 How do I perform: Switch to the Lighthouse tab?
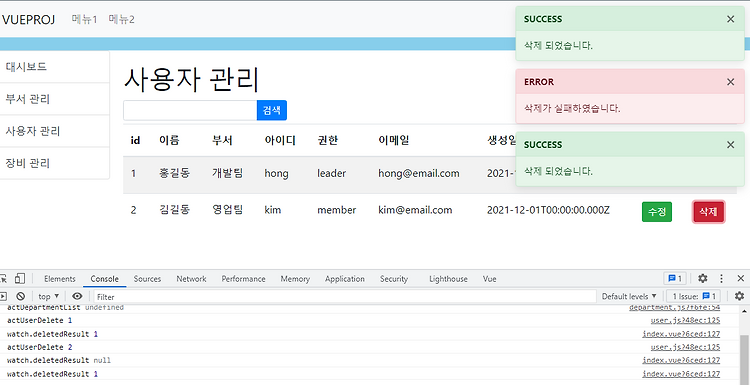click(x=448, y=279)
